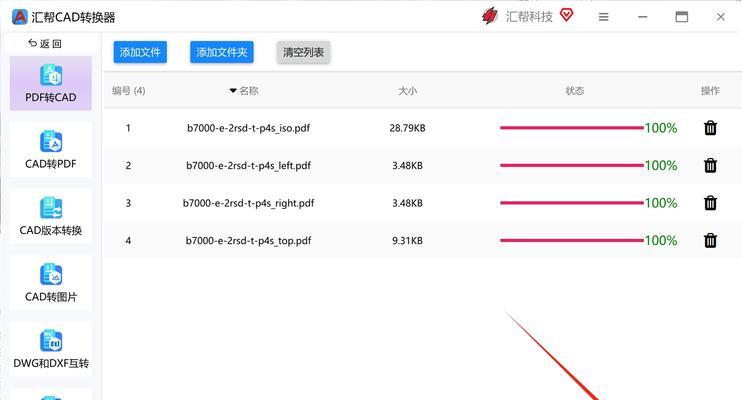Delete the b7000-e-2rsd-t-p4s_right.pdf row with its trash icon
742x400 pixels.
(710, 203)
